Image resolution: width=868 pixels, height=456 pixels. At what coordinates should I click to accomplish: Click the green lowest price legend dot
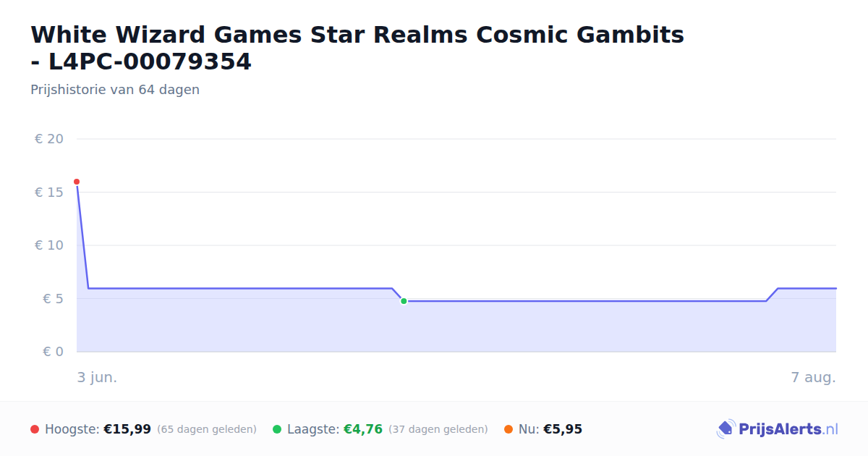click(x=277, y=429)
